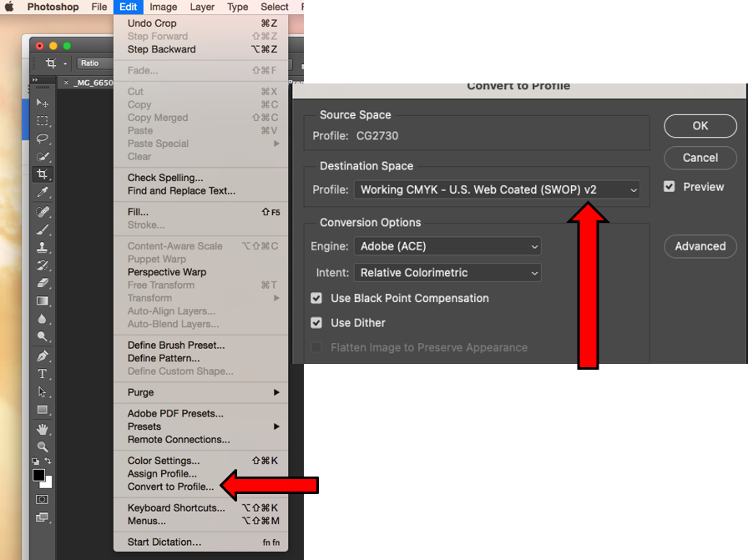This screenshot has height=560, width=748.
Task: Select the Dodge tool
Action: click(x=42, y=337)
